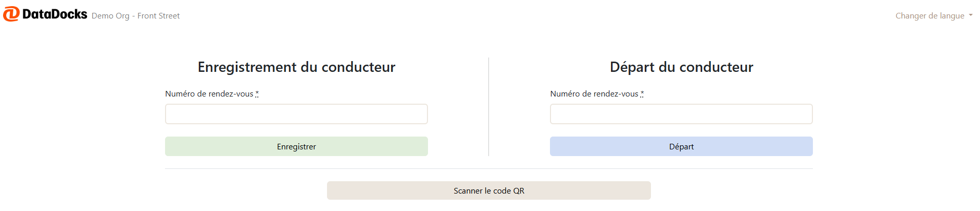
Task: Click the horizontal line above the QR button
Action: (x=488, y=168)
